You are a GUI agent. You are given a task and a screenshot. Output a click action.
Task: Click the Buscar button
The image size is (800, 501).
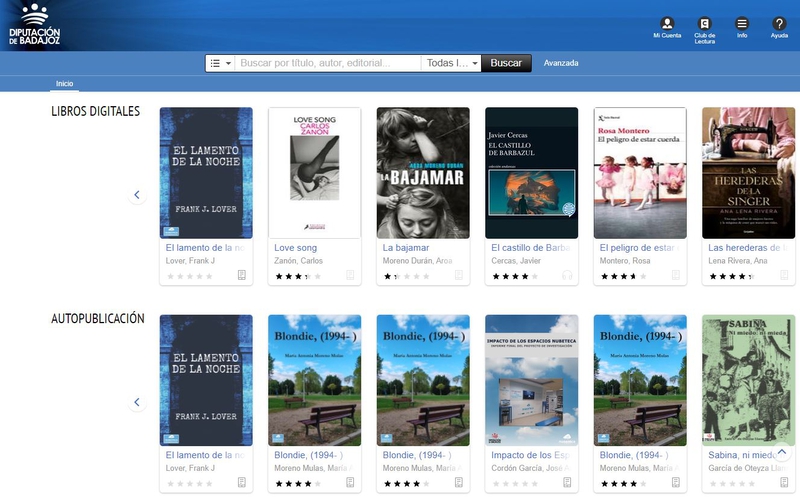(506, 63)
